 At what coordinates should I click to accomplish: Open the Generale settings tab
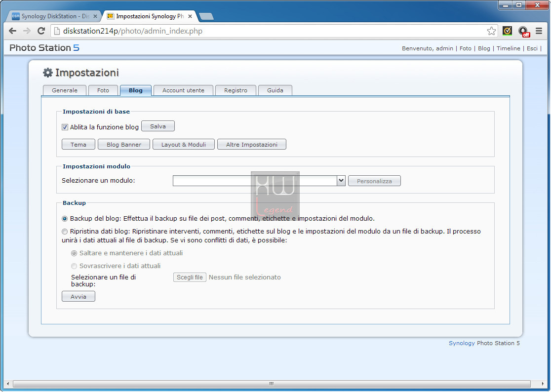(65, 90)
